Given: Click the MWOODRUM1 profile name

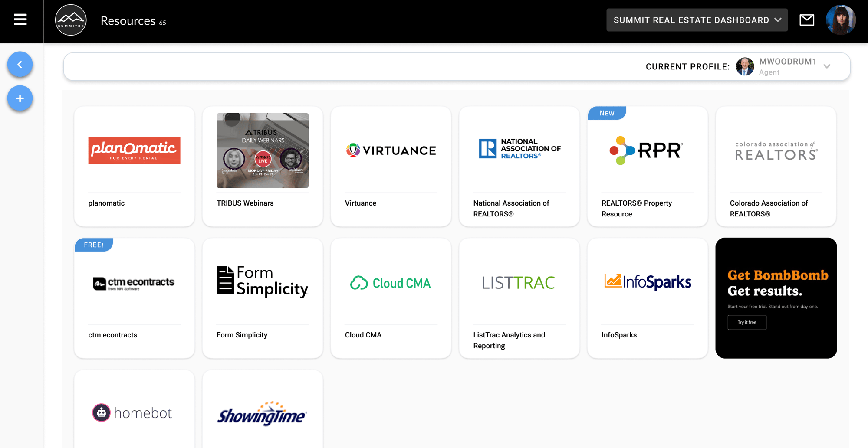Looking at the screenshot, I should coord(788,62).
